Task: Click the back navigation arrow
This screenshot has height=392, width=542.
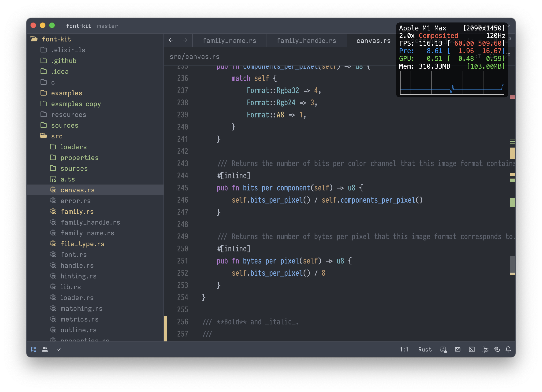Action: click(171, 40)
